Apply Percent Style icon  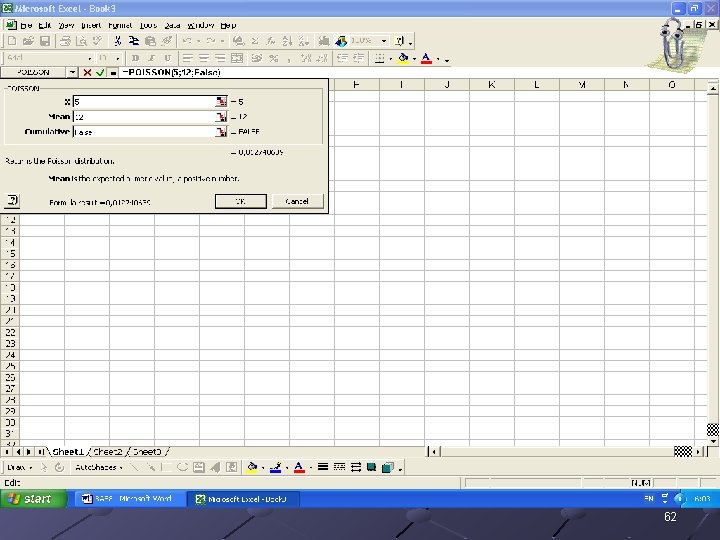(274, 58)
